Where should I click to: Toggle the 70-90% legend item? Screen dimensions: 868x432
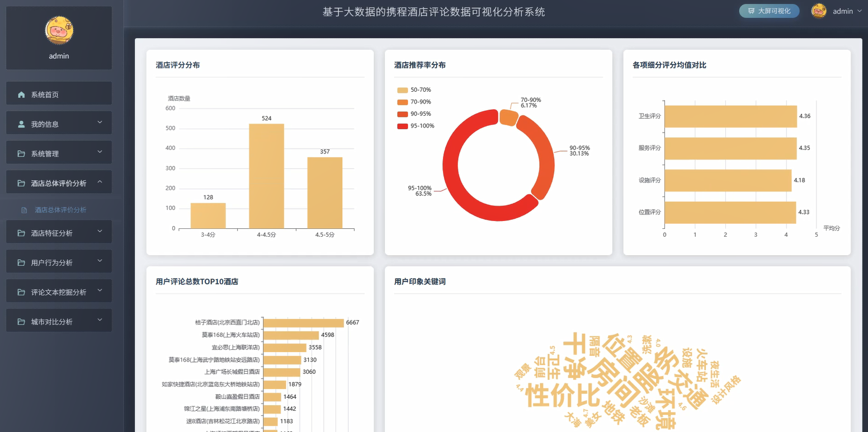[x=414, y=102]
